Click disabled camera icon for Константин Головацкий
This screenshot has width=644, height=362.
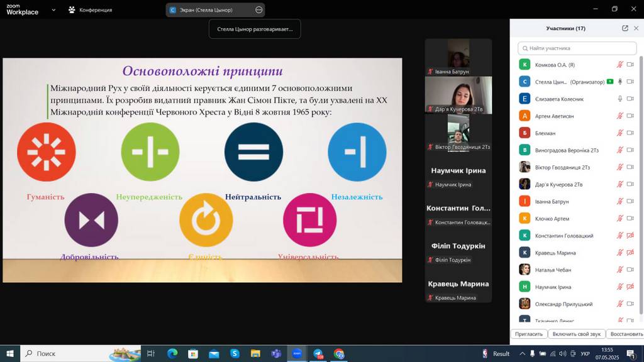630,236
